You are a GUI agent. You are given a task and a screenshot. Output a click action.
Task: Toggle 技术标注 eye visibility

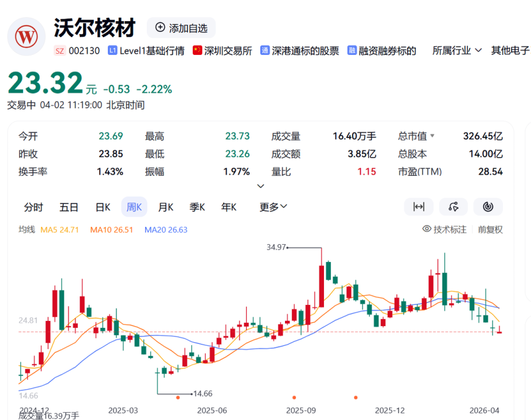(x=444, y=229)
